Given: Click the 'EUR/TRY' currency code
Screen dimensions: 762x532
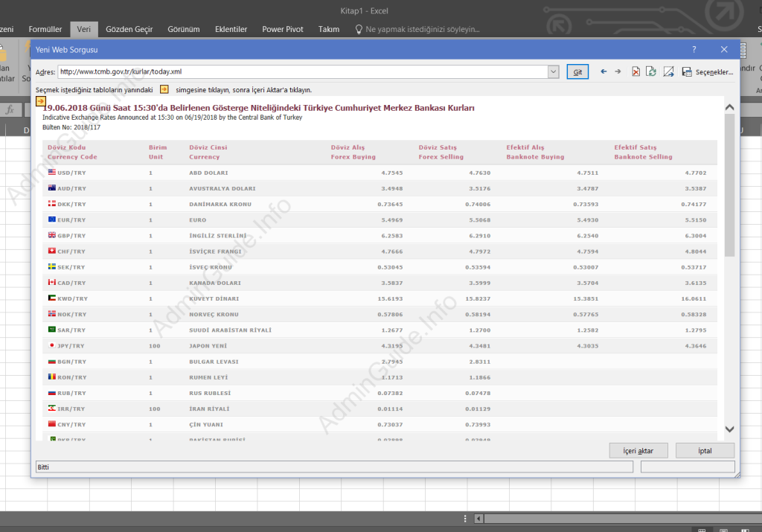Looking at the screenshot, I should coord(71,219).
